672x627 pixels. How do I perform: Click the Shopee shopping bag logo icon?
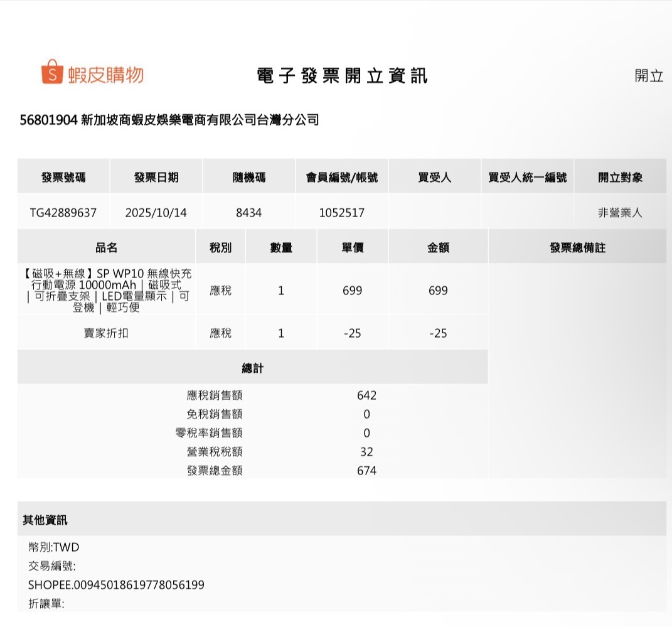52,72
